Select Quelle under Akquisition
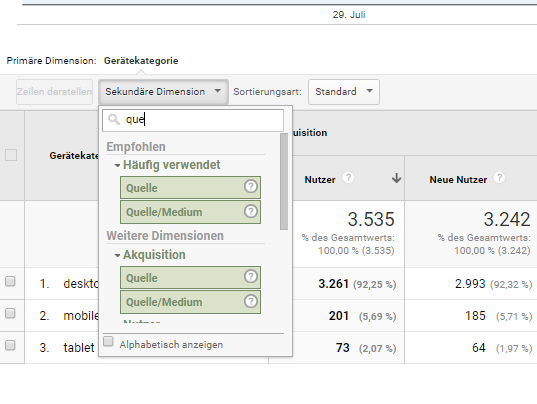Image resolution: width=537 pixels, height=404 pixels. coord(190,277)
